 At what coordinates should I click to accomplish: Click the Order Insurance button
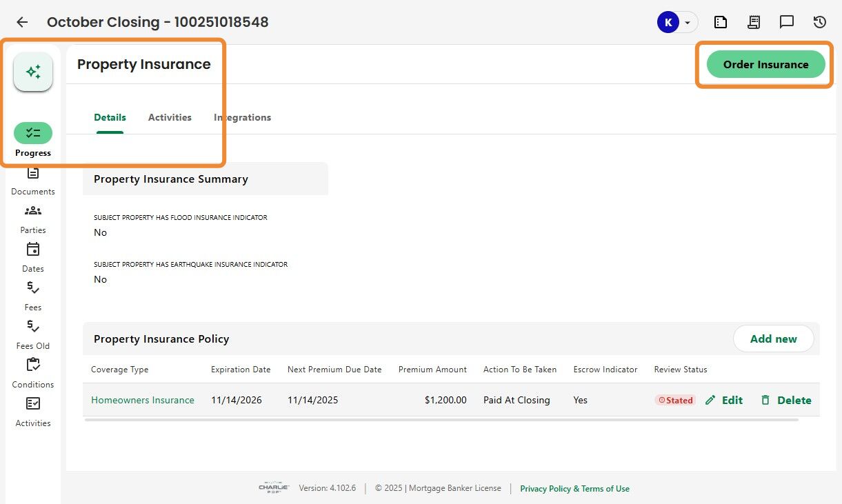[765, 64]
